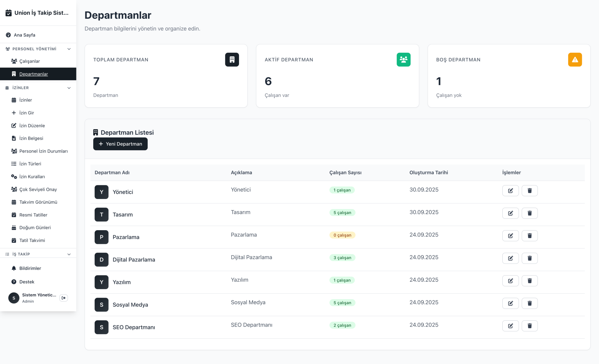Click the Tasarım department 'T' avatar
599x364 pixels.
[x=101, y=215]
